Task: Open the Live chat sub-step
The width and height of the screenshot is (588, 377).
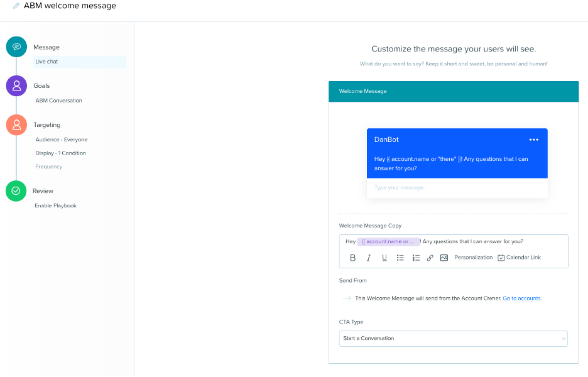Action: pos(80,62)
